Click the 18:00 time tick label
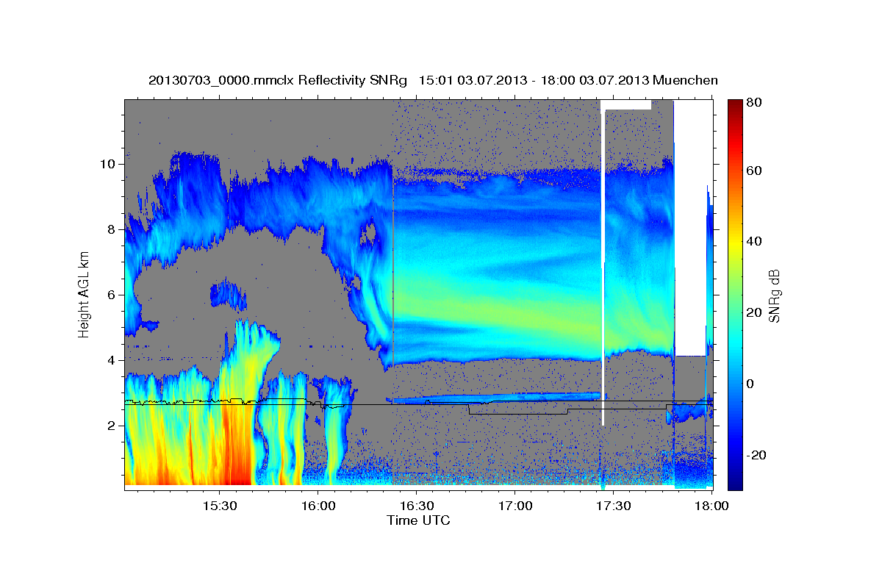This screenshot has height=588, width=882. tap(711, 506)
